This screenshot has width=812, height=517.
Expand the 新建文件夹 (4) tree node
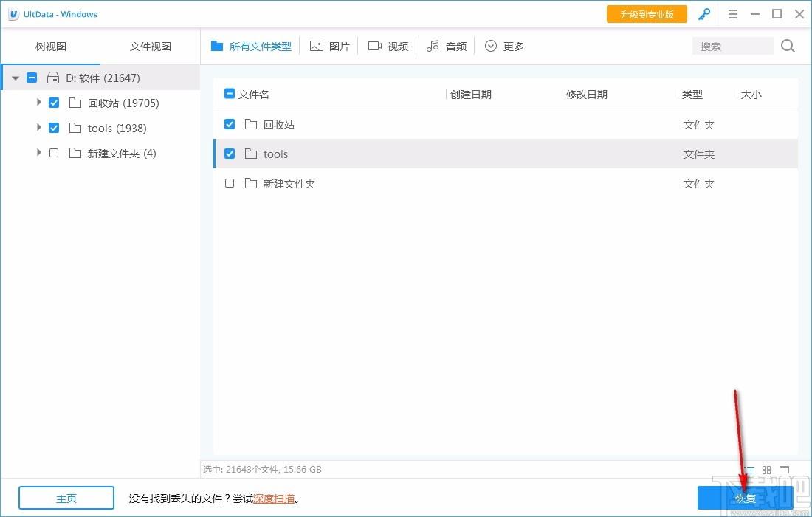39,153
